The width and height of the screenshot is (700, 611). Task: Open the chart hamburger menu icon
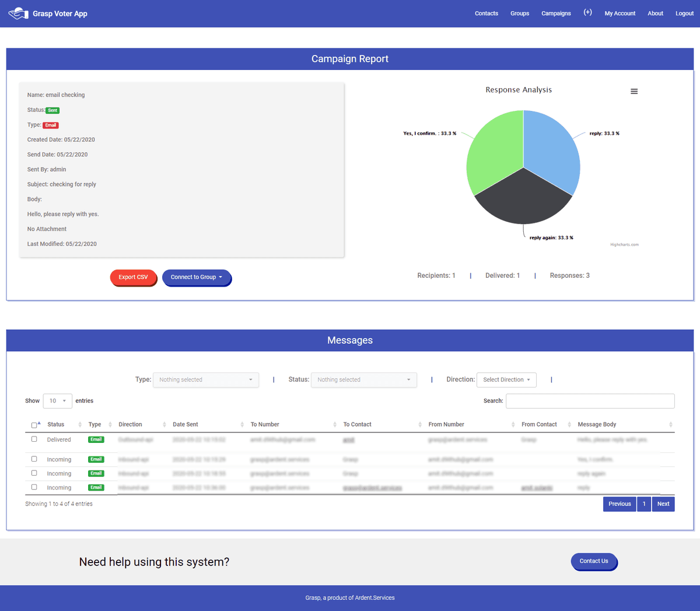634,92
